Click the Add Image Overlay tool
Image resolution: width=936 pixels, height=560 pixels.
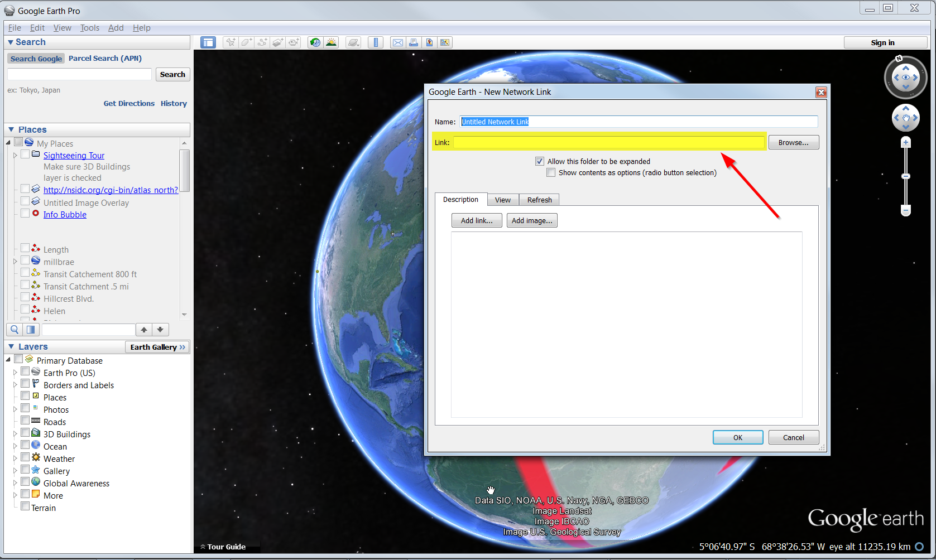(277, 42)
